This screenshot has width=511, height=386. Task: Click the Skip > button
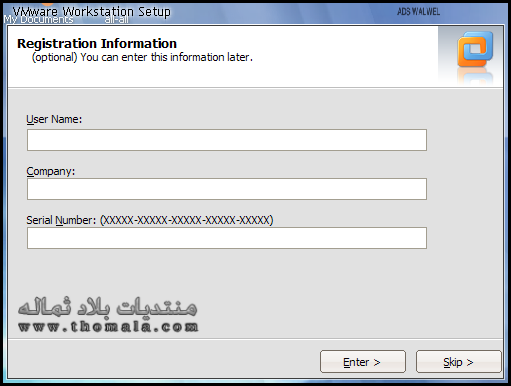point(458,362)
